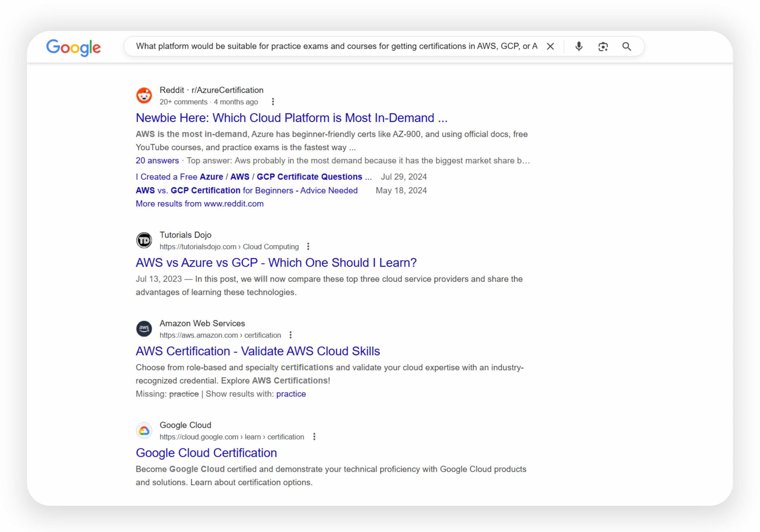Click "Reddit · r/AzureCertification" source name
This screenshot has height=532, width=760.
tap(211, 90)
